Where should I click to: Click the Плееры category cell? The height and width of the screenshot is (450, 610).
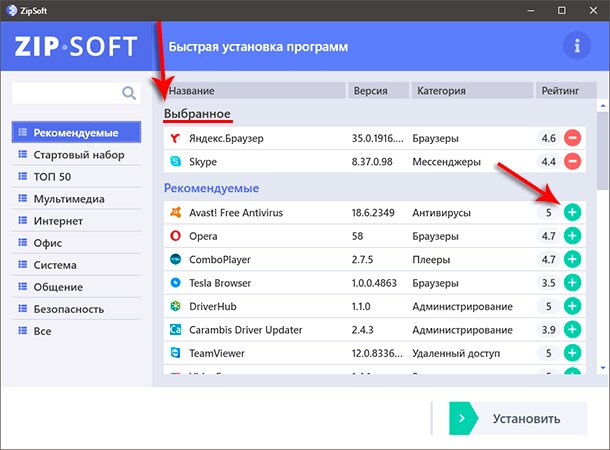pyautogui.click(x=431, y=259)
